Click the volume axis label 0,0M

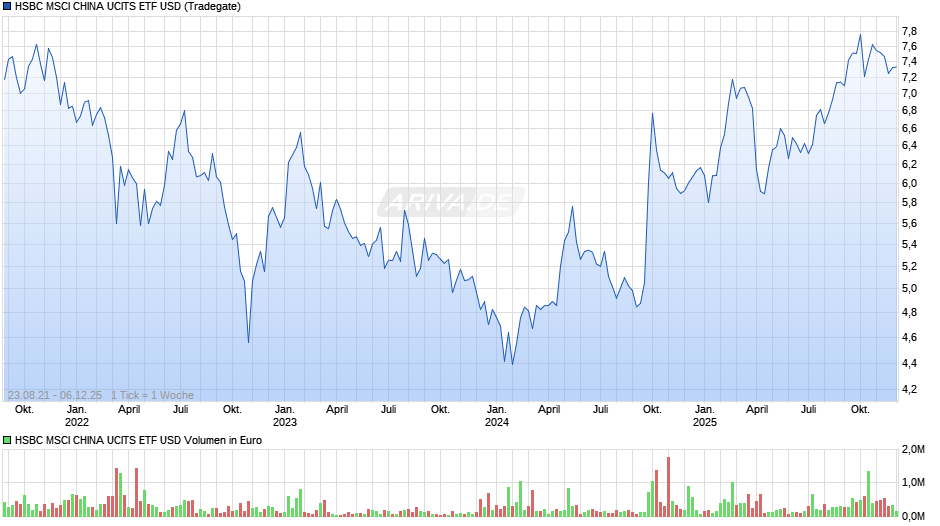913,516
